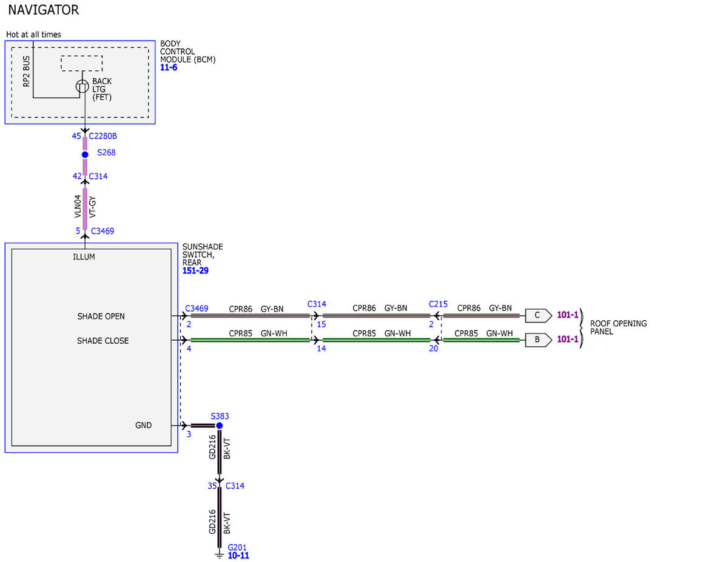Select the 'Hot at all times' text
This screenshot has width=728, height=562.
tap(33, 35)
